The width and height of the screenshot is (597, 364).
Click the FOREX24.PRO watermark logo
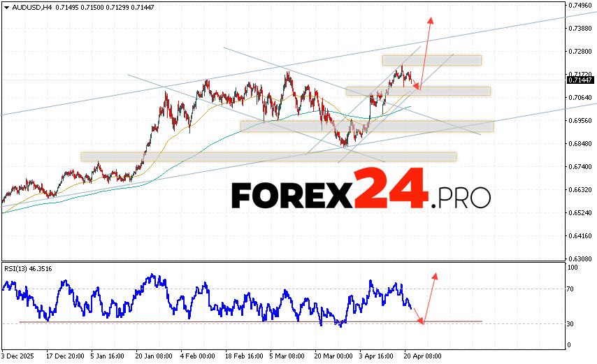[361, 192]
